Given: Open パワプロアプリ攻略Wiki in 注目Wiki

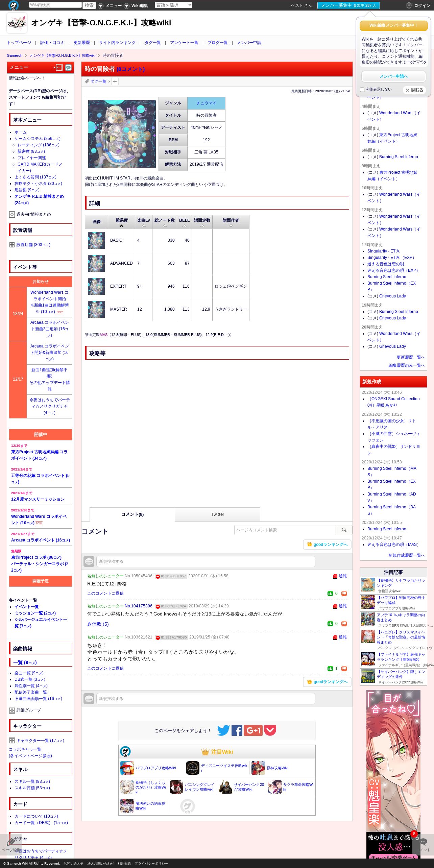Looking at the screenshot, I should pyautogui.click(x=155, y=768).
